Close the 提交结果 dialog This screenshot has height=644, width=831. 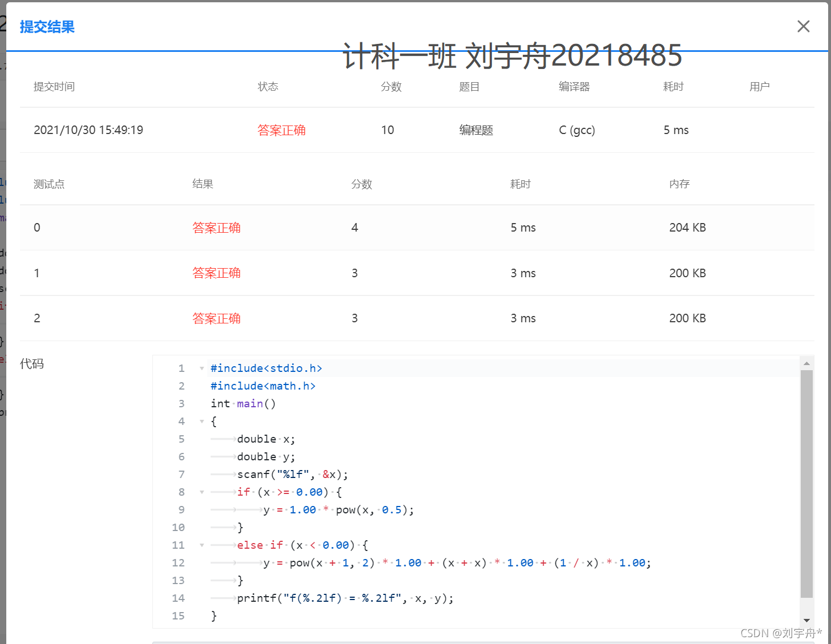click(x=803, y=26)
